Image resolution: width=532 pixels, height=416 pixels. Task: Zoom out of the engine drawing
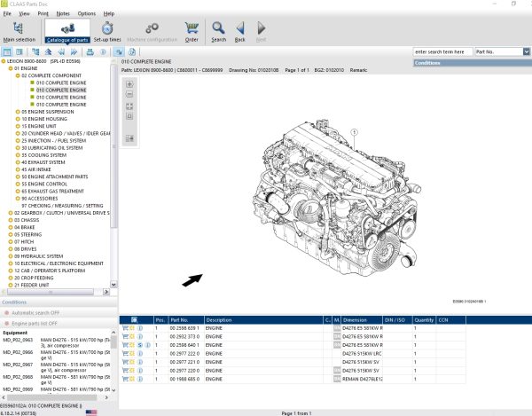(129, 94)
